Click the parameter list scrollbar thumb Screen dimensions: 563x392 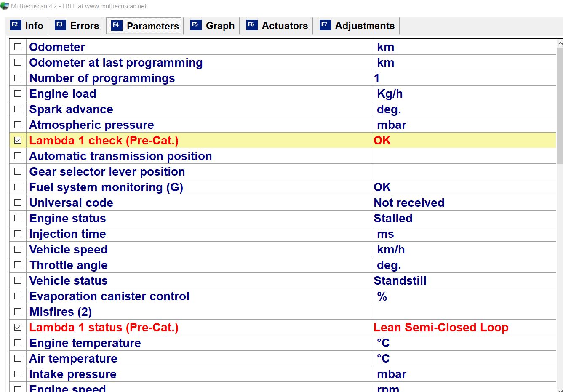pos(560,105)
